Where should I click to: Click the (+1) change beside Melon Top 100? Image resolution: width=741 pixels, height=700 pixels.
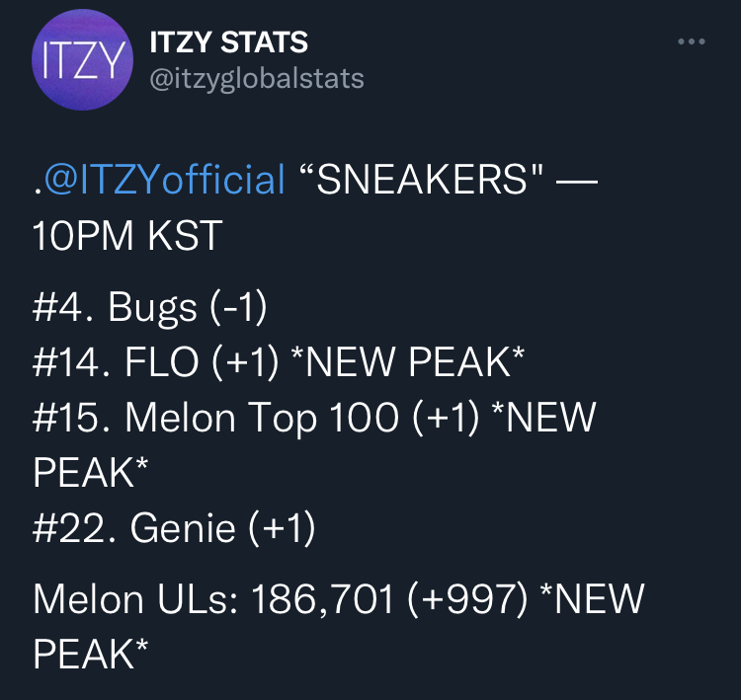coord(446,418)
